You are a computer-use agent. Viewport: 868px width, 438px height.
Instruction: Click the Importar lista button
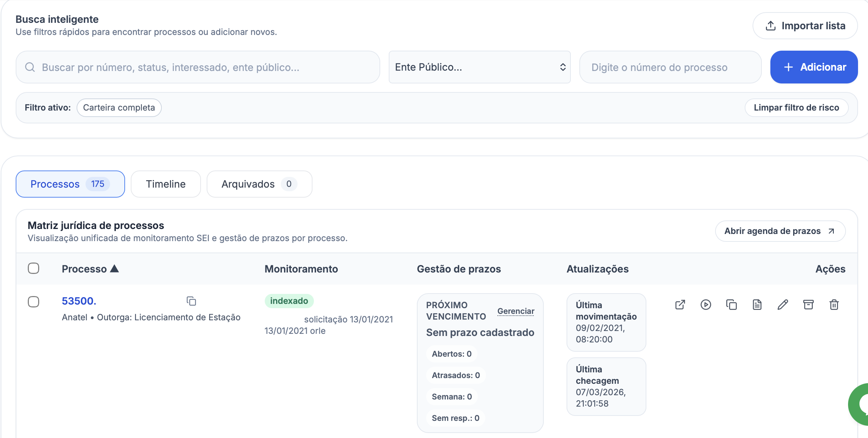[x=805, y=26]
